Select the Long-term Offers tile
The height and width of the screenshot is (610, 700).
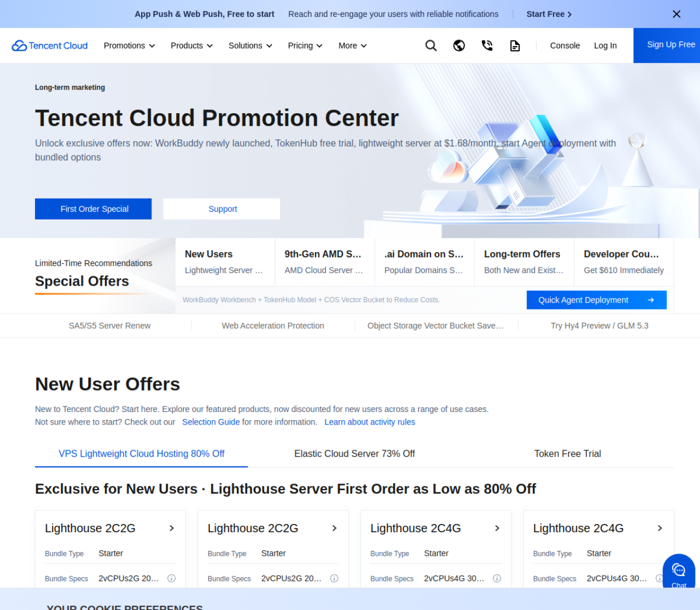coord(524,262)
